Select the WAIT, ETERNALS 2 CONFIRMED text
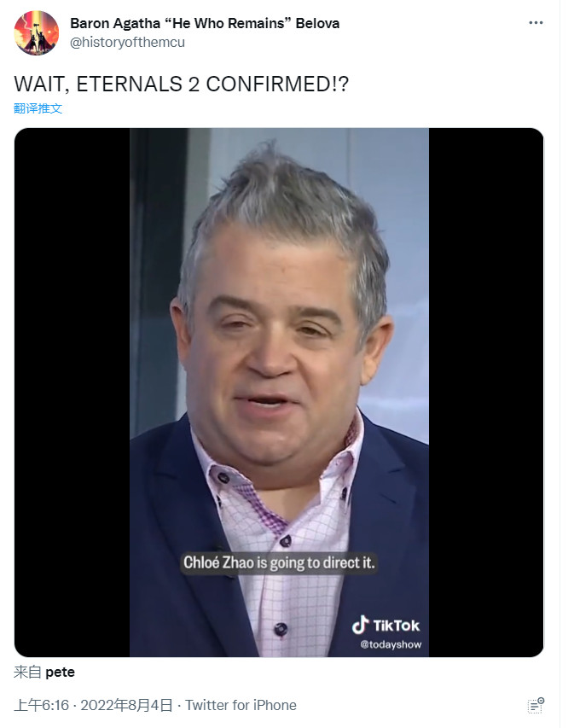 [x=181, y=84]
